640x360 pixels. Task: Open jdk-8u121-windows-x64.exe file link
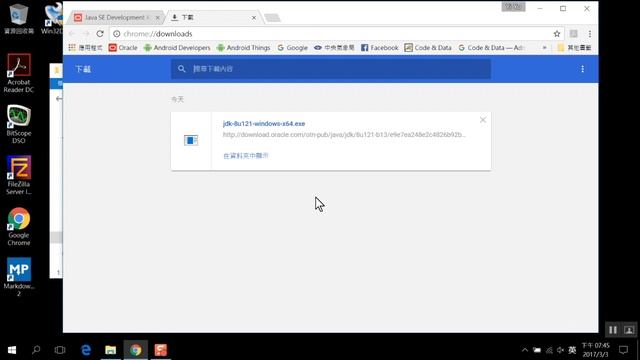(x=264, y=124)
